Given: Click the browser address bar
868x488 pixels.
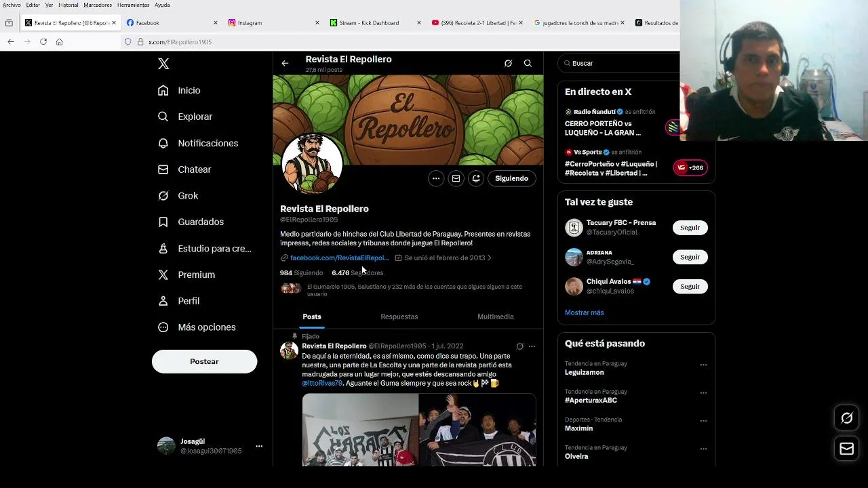Looking at the screenshot, I should 400,41.
